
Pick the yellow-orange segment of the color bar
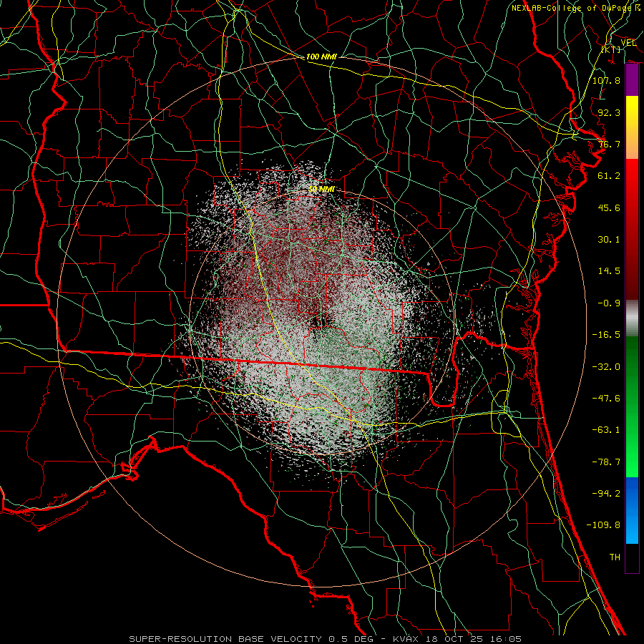(x=632, y=127)
